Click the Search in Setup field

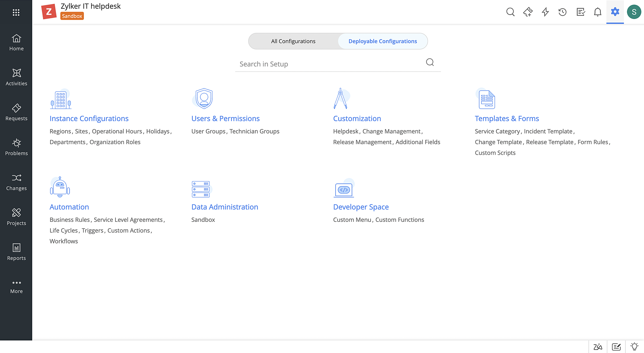[x=332, y=64]
